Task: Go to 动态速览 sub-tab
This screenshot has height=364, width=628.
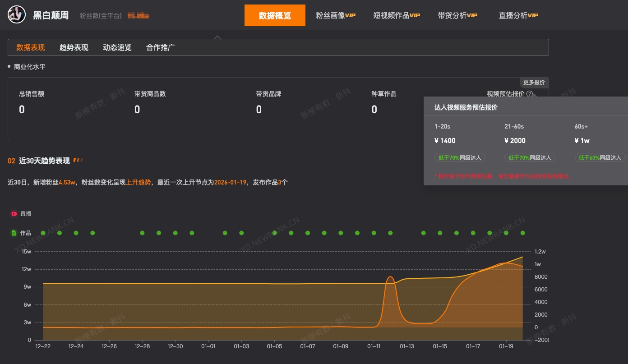Action: coord(117,47)
